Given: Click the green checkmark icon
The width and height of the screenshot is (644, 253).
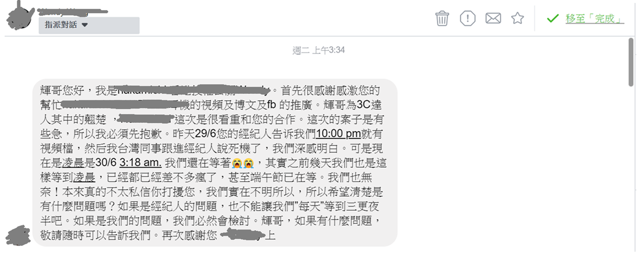Looking at the screenshot, I should 552,18.
